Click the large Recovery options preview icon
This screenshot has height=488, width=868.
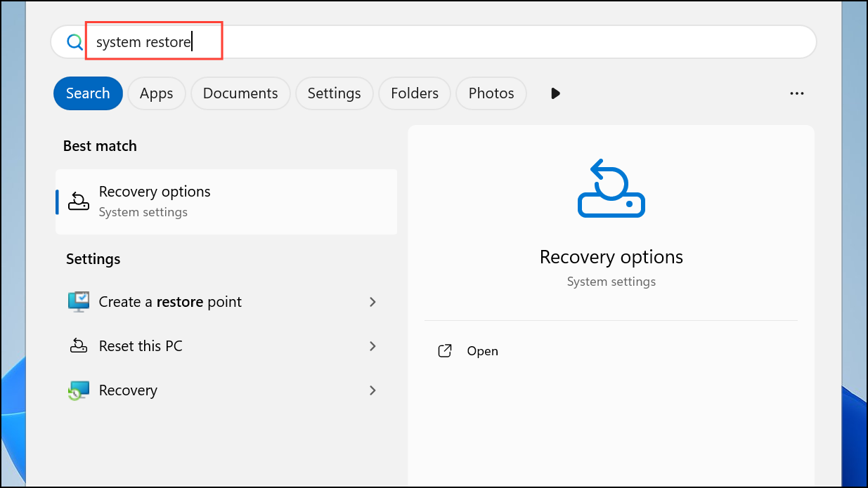point(611,188)
